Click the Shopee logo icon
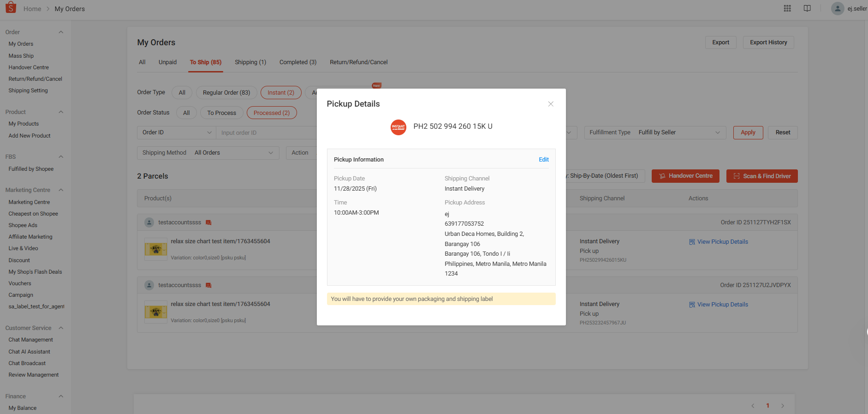868x414 pixels. coord(11,8)
